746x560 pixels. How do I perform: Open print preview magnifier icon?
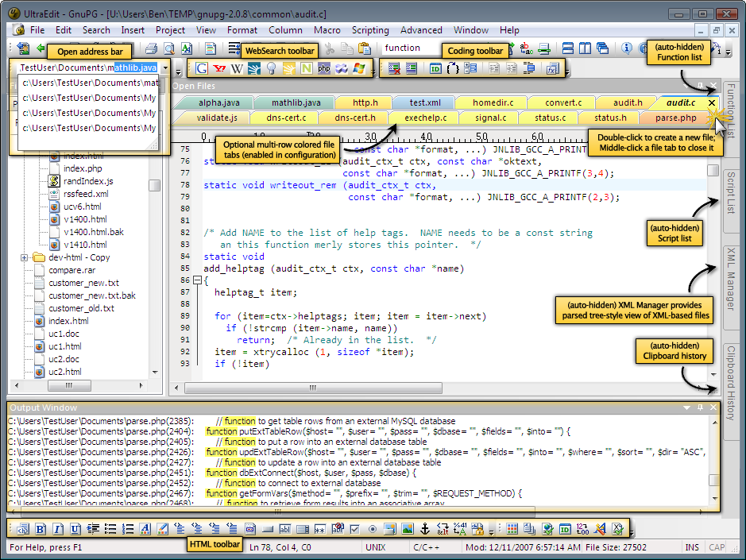169,48
